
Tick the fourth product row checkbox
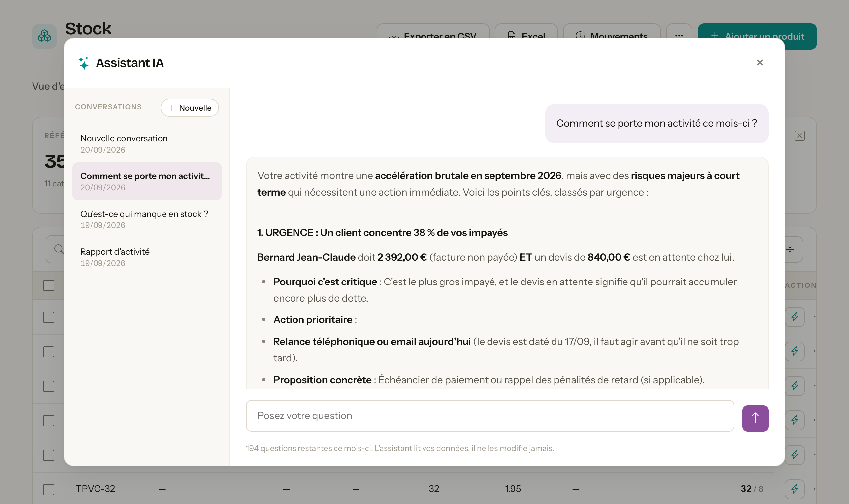49,420
